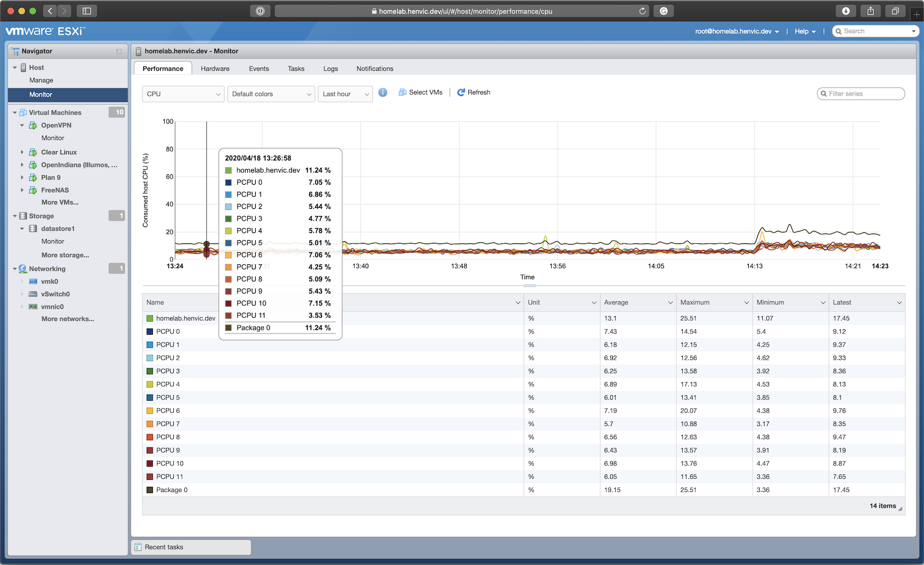Image resolution: width=924 pixels, height=565 pixels.
Task: Click the Package 0 color swatch in table
Action: pos(150,490)
